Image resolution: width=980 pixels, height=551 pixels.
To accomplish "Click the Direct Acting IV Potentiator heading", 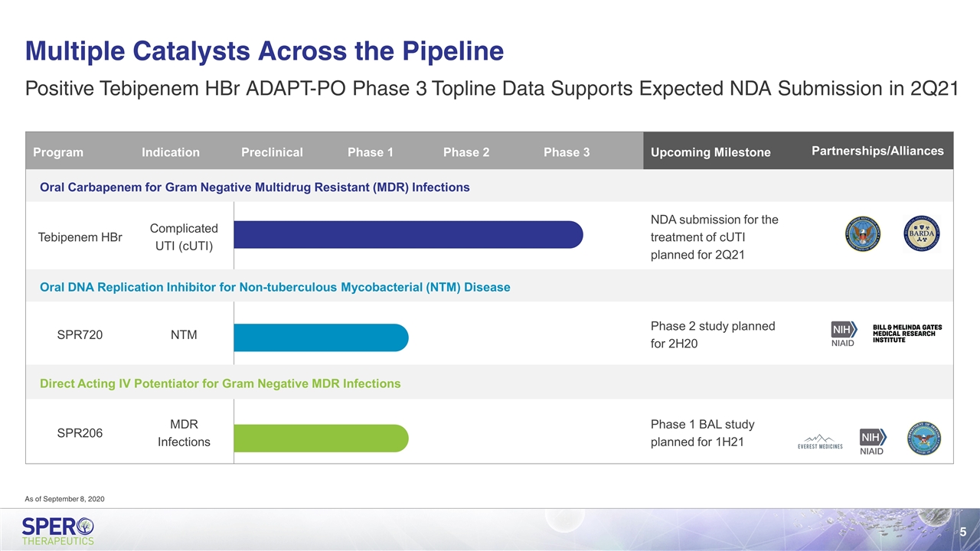I will [220, 383].
